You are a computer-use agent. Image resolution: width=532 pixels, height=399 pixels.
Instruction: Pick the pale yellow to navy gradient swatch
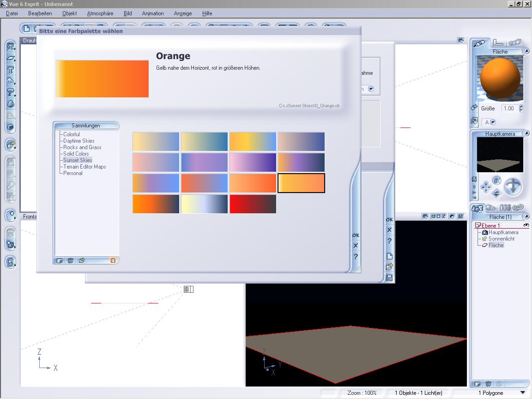coord(204,204)
